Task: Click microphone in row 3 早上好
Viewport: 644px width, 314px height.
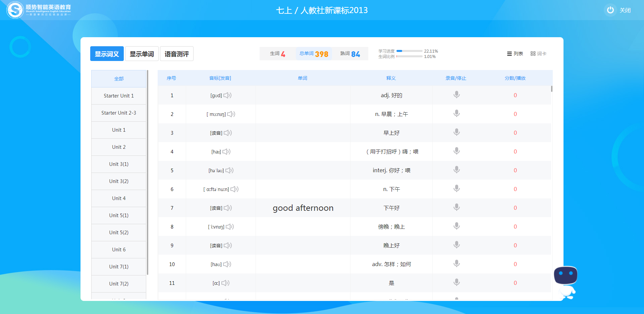Action: click(x=457, y=132)
